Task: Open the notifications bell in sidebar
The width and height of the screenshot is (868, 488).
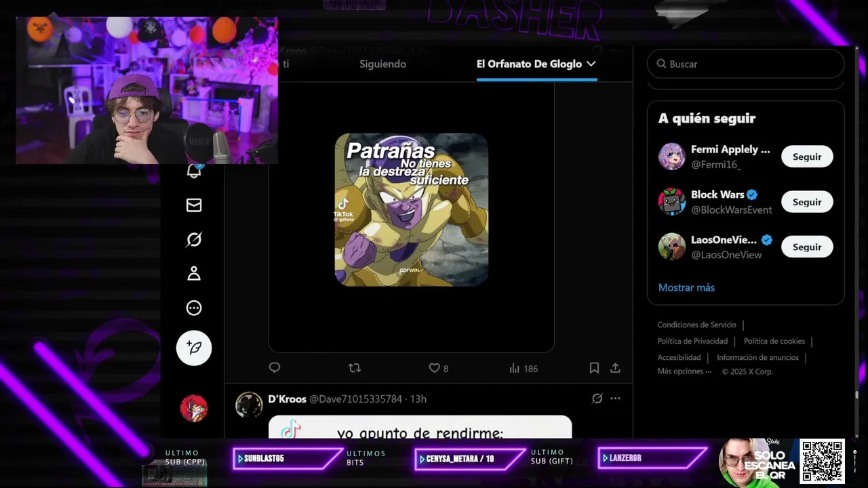Action: click(194, 171)
